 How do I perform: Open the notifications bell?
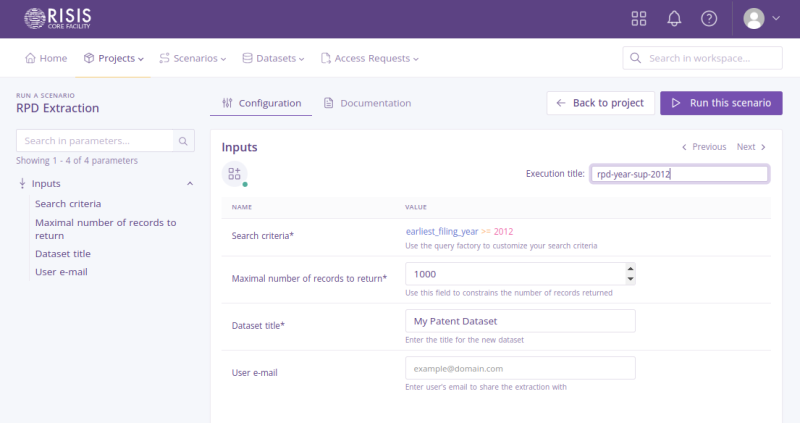(674, 19)
